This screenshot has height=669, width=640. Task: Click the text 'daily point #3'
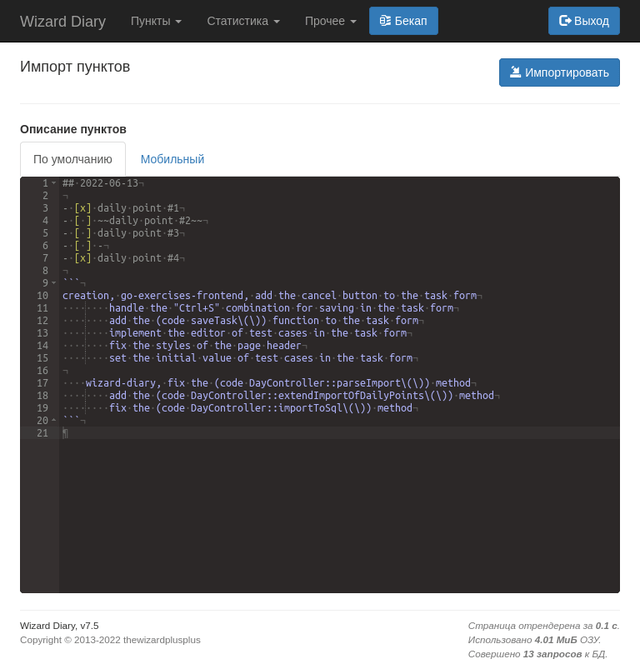tap(138, 233)
